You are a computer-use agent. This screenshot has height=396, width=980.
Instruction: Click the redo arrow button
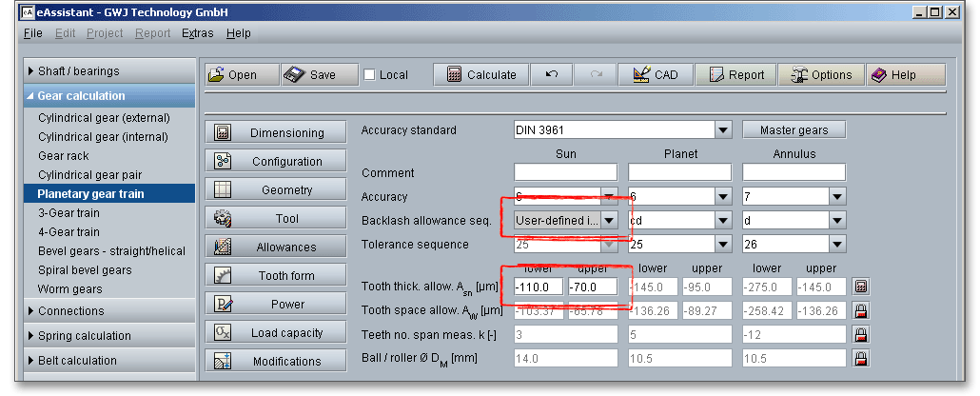596,75
